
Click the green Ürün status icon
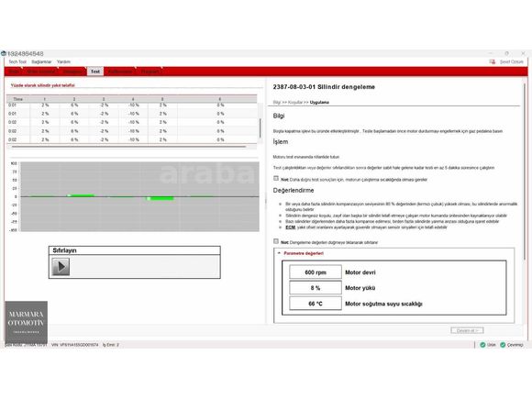pos(482,345)
